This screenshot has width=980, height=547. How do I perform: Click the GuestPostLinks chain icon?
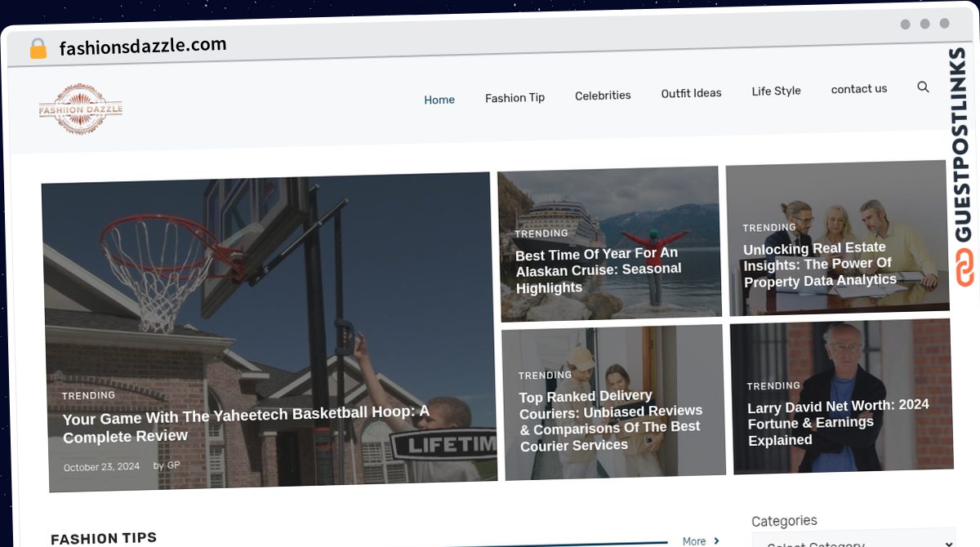pos(966,269)
